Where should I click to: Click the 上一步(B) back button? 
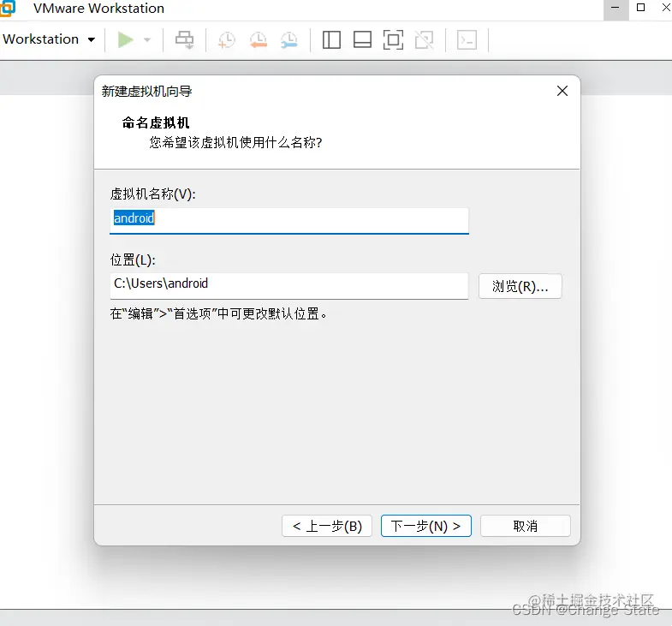326,526
